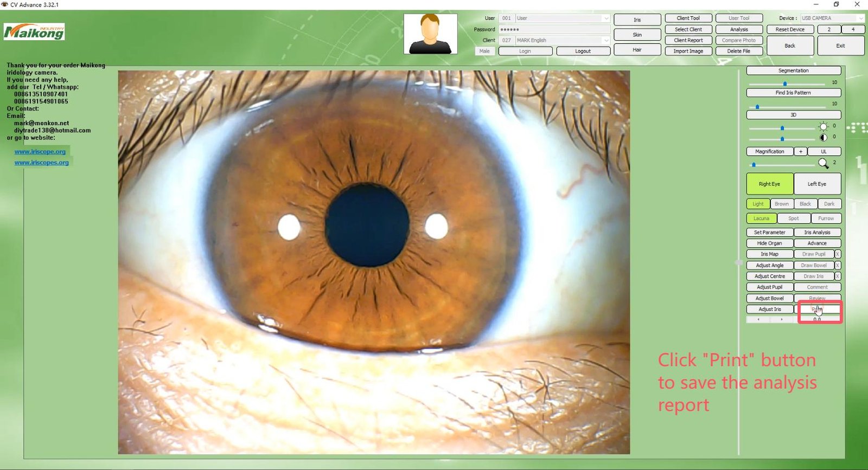The height and width of the screenshot is (470, 868).
Task: Click Hide Organ button
Action: coord(770,243)
